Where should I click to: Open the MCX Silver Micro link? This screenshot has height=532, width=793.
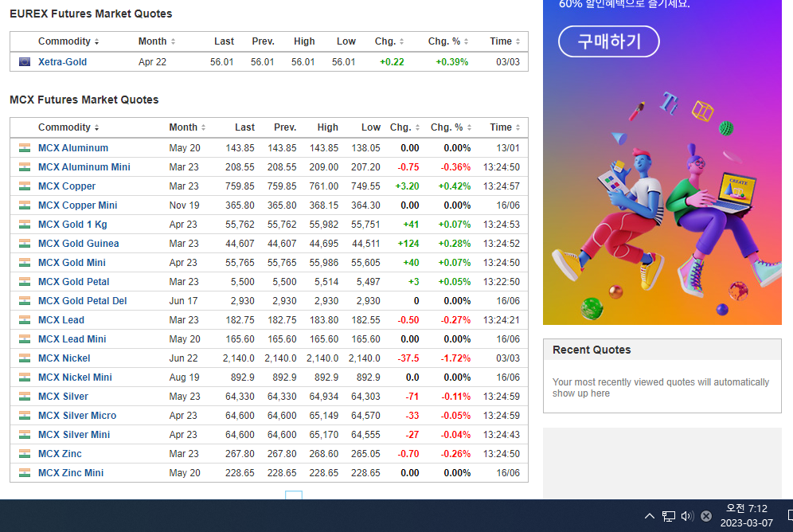coord(77,416)
